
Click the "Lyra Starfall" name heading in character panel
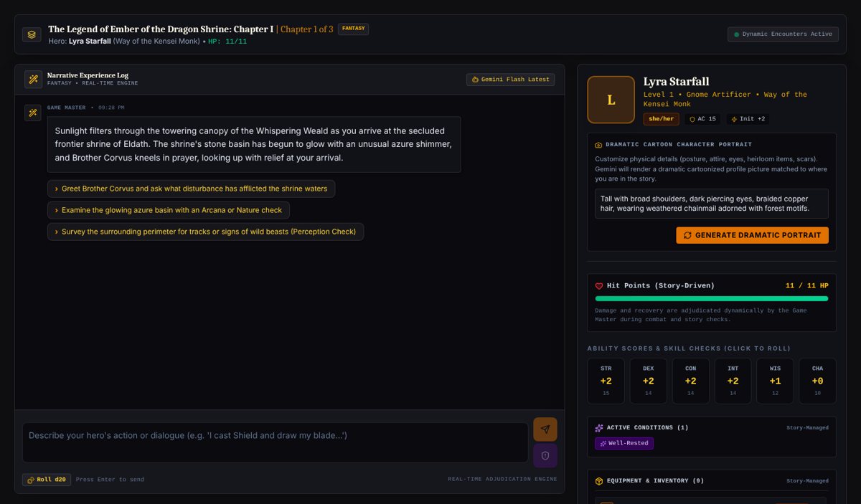tap(677, 82)
